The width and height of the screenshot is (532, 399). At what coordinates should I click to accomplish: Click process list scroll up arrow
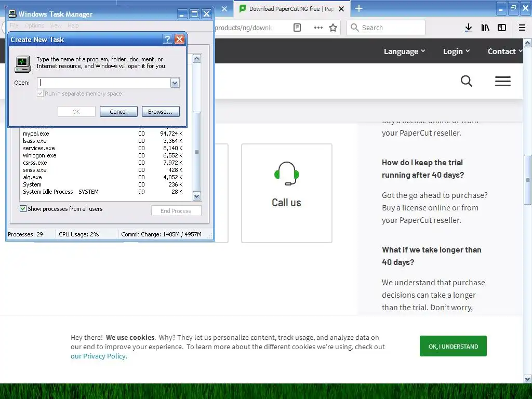point(197,58)
